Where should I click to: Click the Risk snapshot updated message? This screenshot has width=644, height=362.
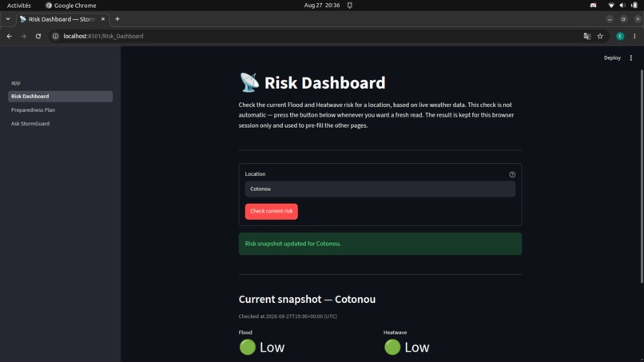(380, 244)
